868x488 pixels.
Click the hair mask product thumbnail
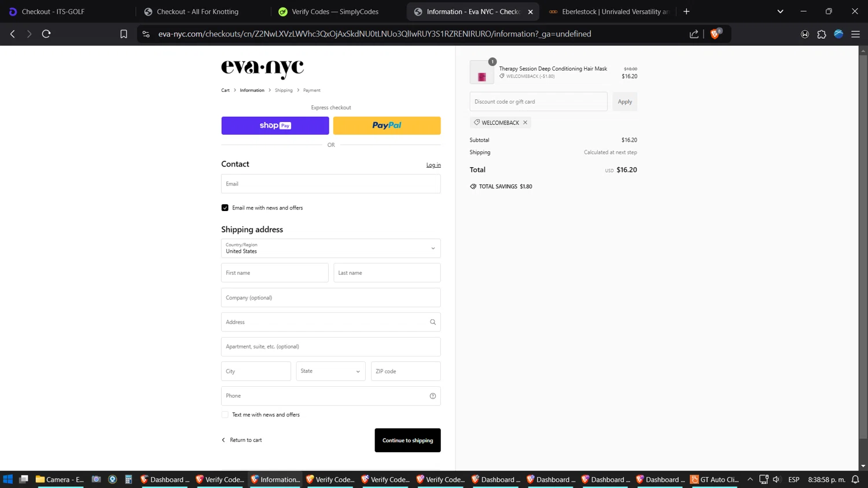tap(481, 72)
